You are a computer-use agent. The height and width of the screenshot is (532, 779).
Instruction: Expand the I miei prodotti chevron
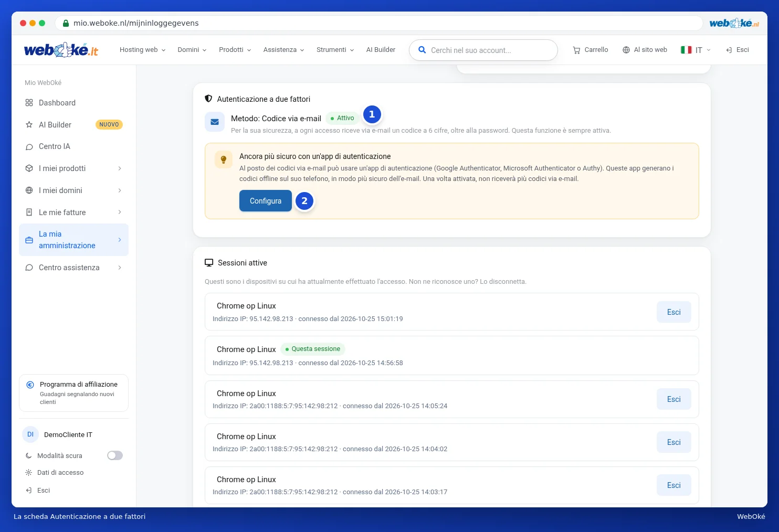point(120,168)
